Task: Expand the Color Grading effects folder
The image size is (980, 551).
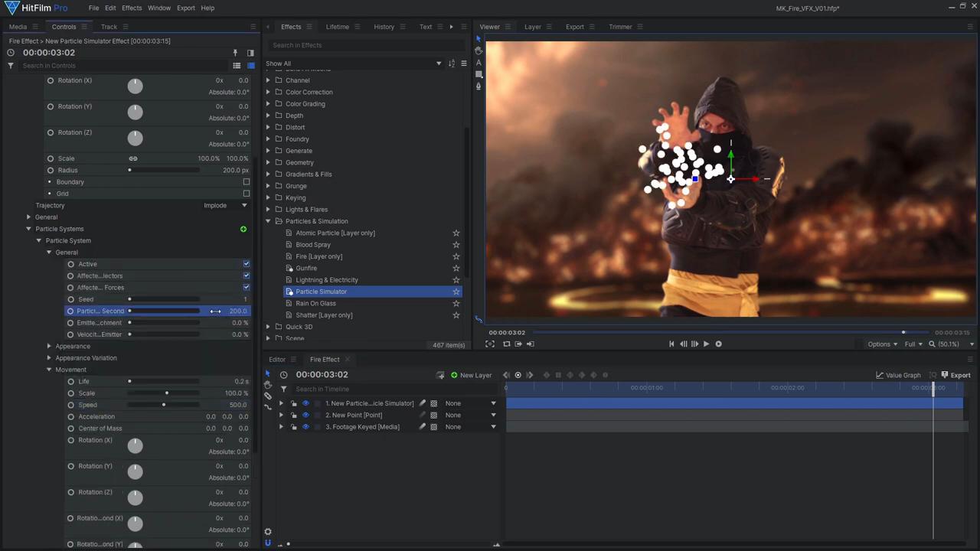Action: click(x=268, y=104)
